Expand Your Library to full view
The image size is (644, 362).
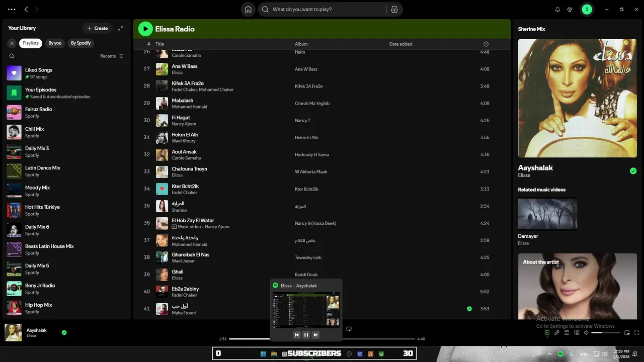pyautogui.click(x=120, y=28)
